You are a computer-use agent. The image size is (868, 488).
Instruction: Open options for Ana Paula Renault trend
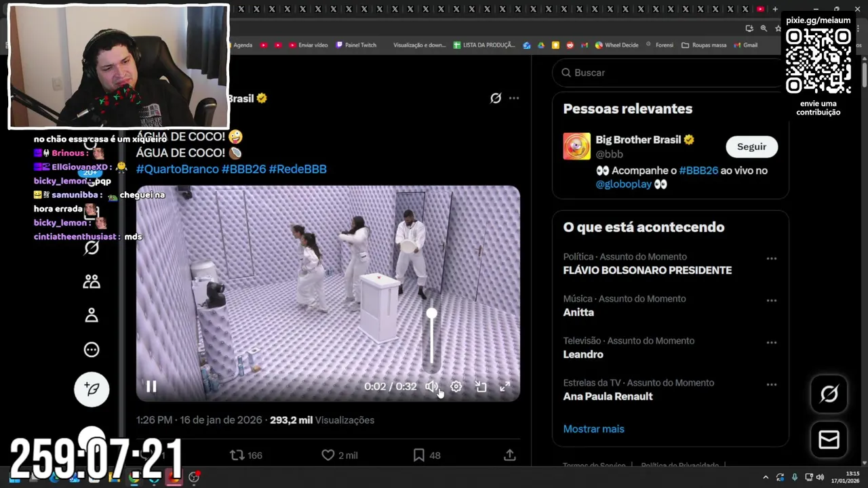(772, 384)
